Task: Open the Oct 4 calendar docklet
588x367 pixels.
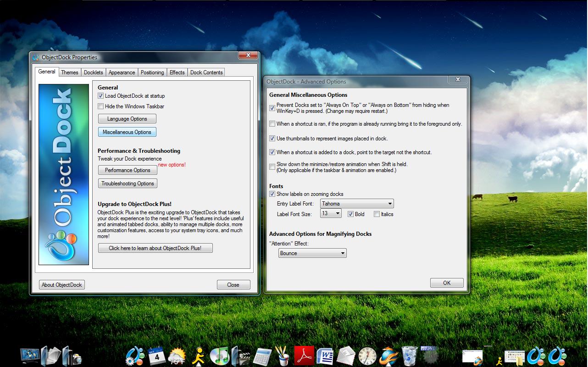Action: click(156, 356)
